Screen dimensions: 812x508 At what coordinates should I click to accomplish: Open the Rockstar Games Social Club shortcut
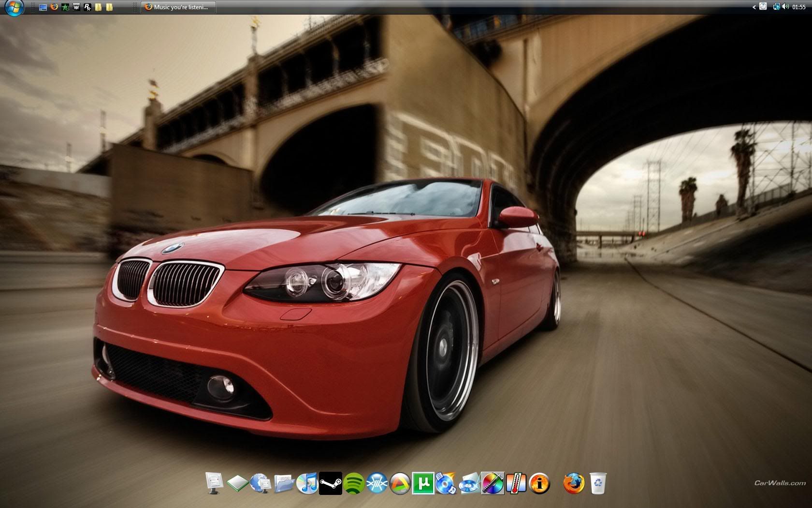point(87,7)
